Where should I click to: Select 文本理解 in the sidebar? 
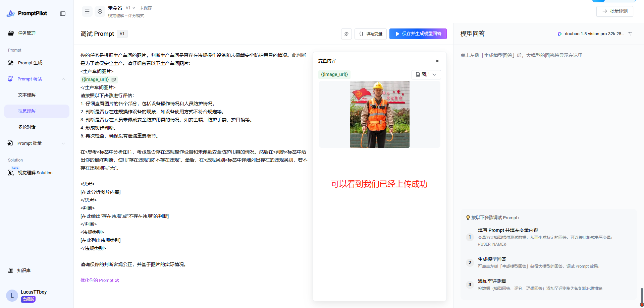click(x=27, y=95)
